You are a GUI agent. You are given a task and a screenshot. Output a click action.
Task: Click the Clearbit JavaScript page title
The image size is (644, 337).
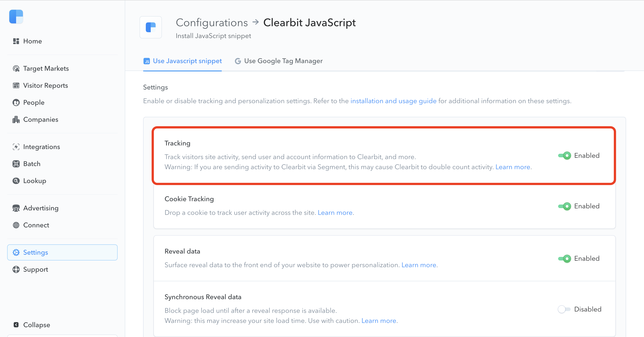[309, 23]
